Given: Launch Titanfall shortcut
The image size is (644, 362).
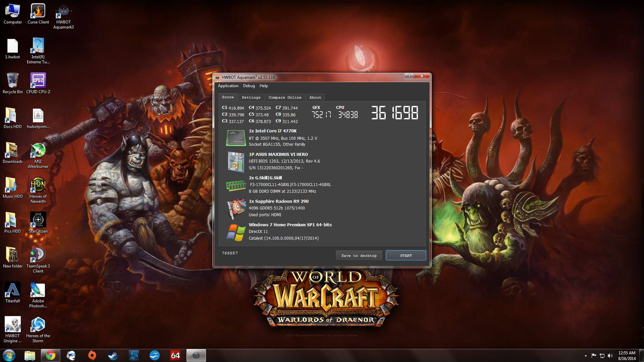Looking at the screenshot, I should (x=13, y=293).
